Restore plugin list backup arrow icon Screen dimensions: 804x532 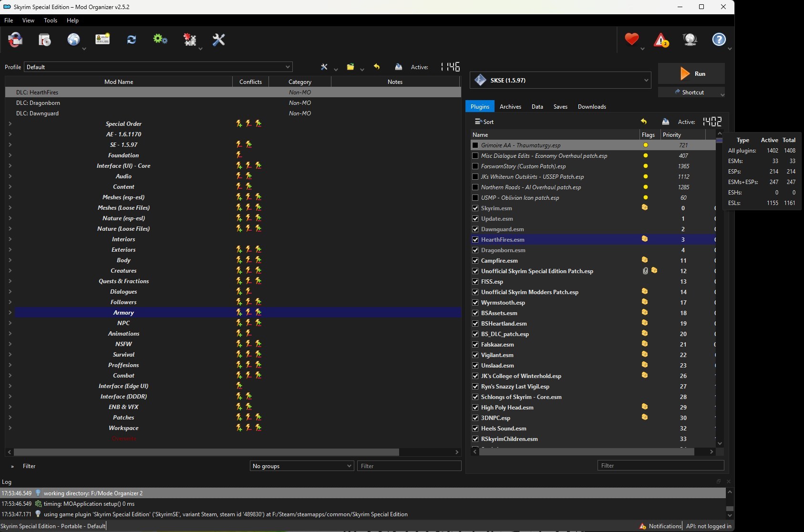644,122
